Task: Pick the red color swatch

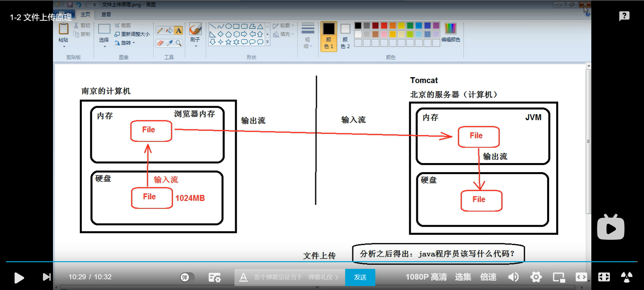Action: 384,25
